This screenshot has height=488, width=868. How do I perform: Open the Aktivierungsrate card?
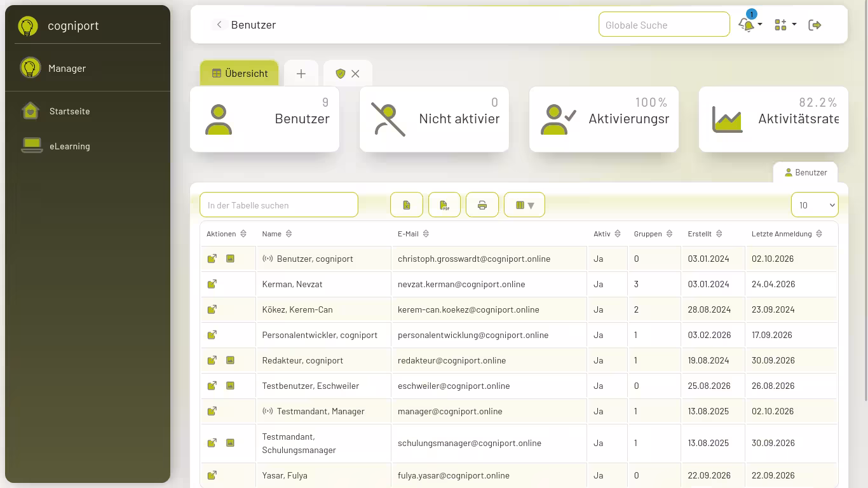[604, 119]
